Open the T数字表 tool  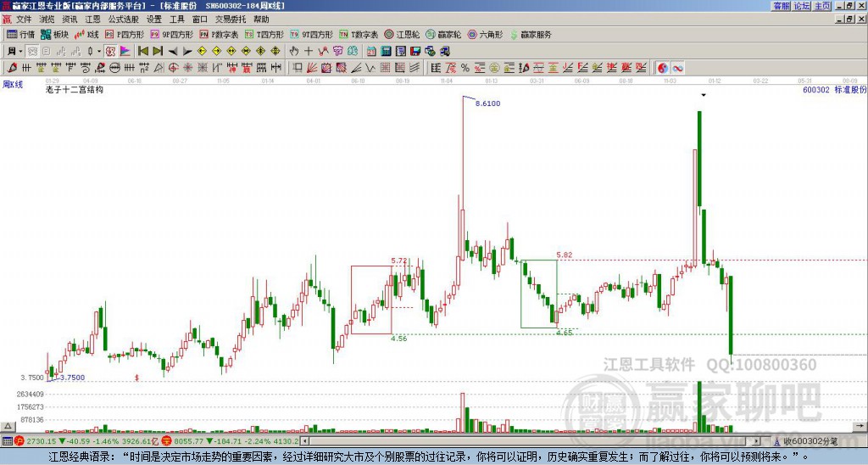pos(359,34)
